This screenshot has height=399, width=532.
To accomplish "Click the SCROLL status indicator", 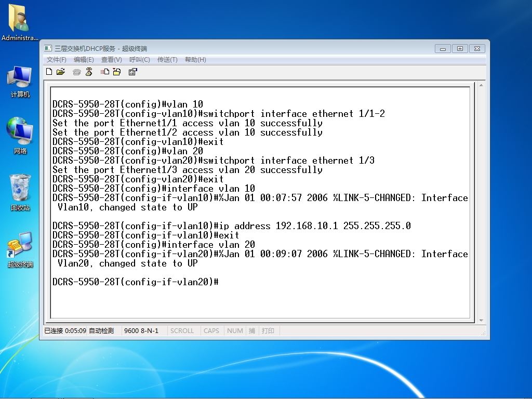I will coord(182,331).
